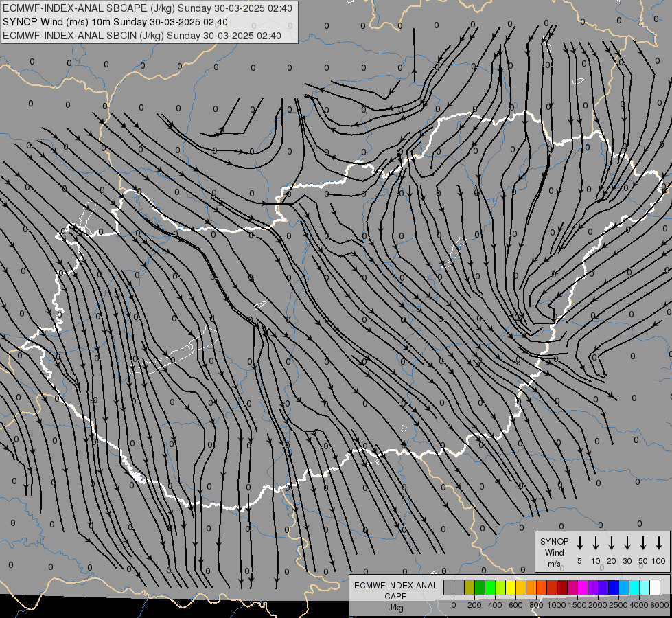672x618 pixels.
Task: Click the 'J/kg' unit in CAPE legend
Action: pos(395,608)
